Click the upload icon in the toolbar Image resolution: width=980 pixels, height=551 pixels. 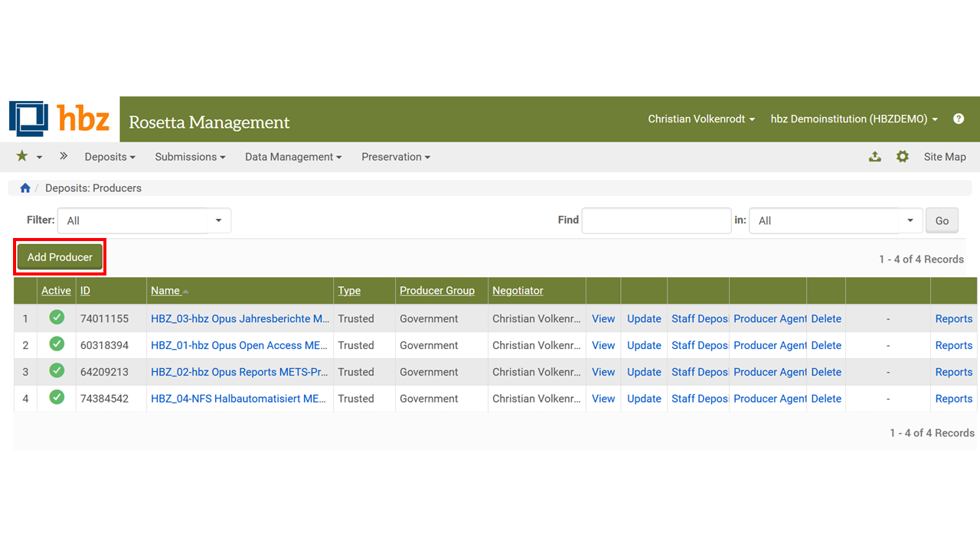pos(875,157)
